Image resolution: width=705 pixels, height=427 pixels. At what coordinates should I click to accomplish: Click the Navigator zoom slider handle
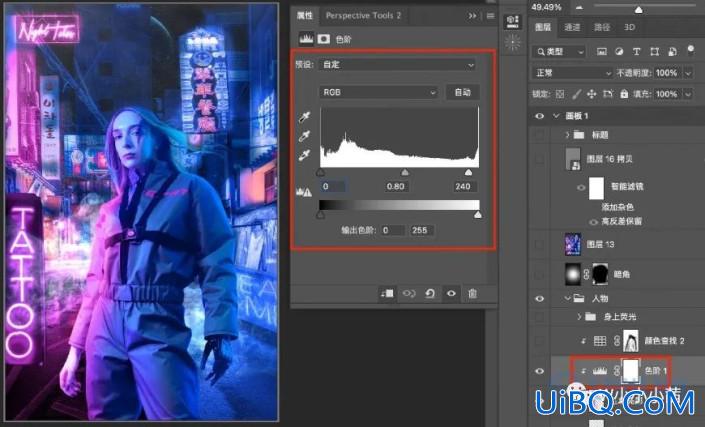point(638,9)
